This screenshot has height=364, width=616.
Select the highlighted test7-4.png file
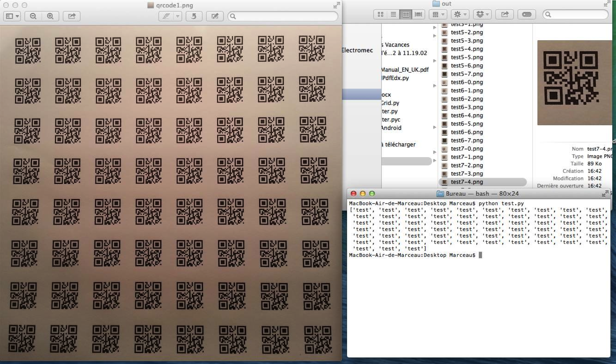pyautogui.click(x=483, y=182)
